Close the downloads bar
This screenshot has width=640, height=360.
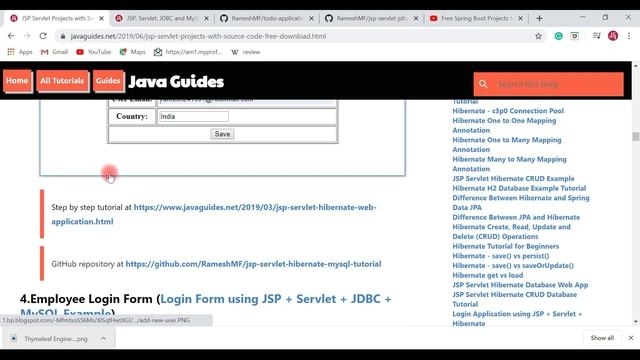point(631,338)
